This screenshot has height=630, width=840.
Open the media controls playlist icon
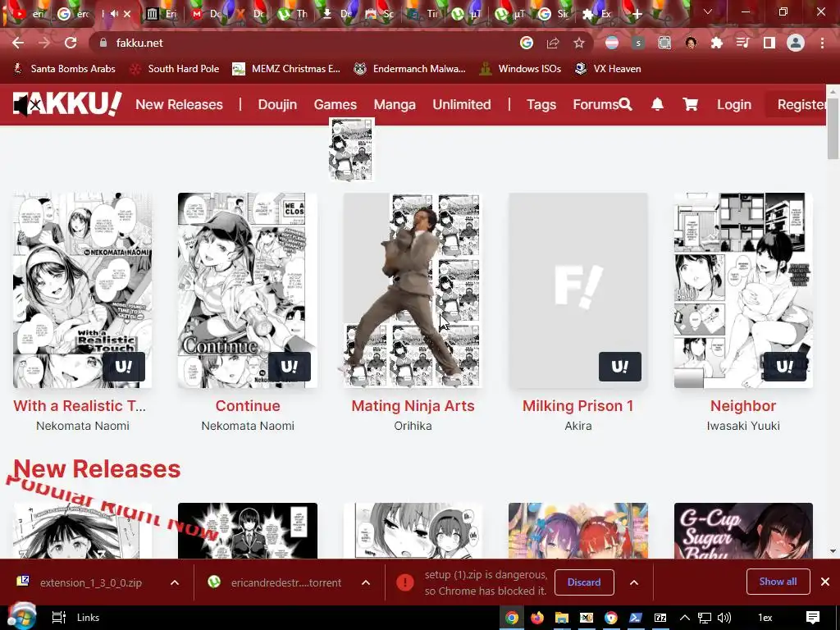[743, 43]
